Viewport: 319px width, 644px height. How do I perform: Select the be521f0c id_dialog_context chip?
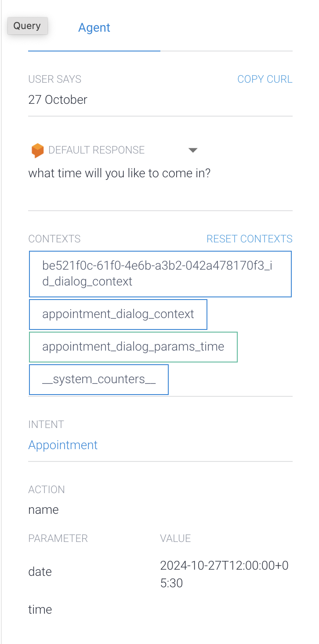tap(160, 274)
